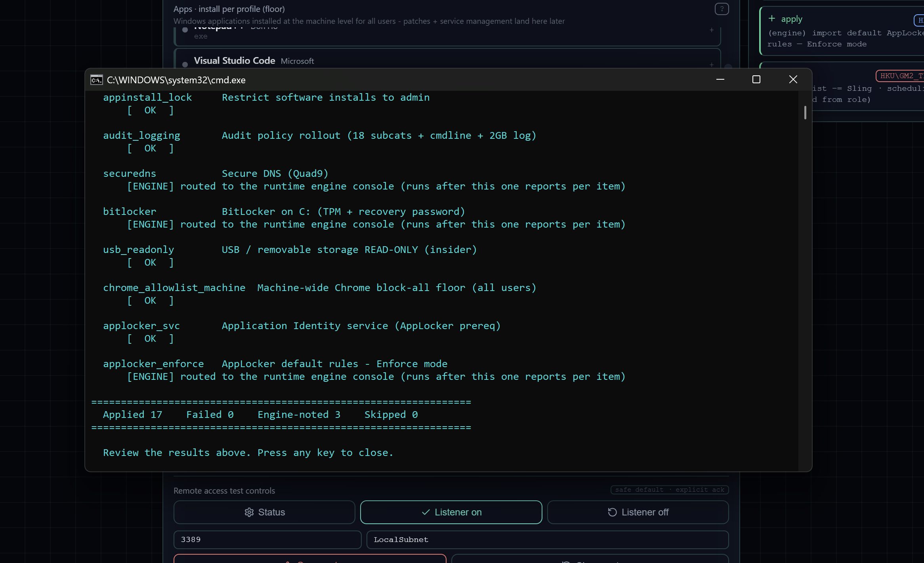Click the 'apply' label in the AppLocker card

click(x=792, y=19)
